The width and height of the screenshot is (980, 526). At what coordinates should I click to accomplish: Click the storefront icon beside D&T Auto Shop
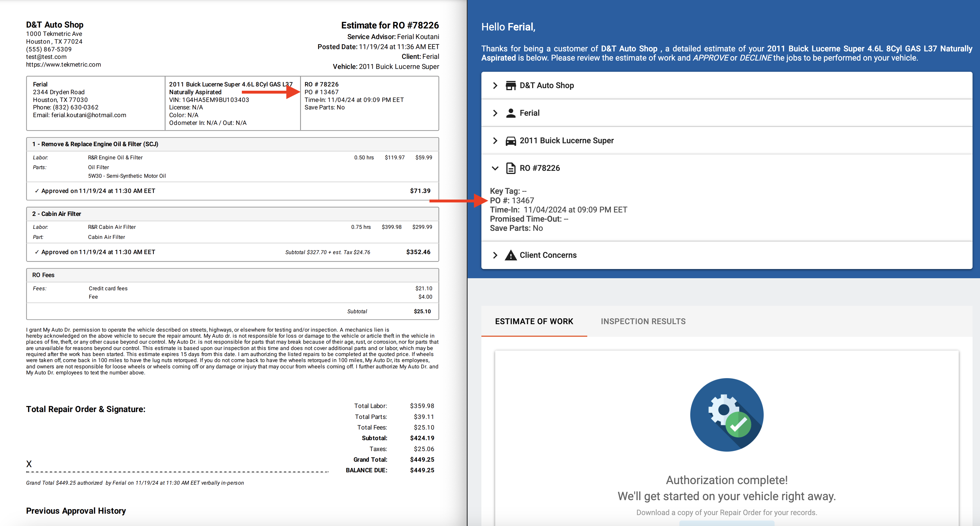pyautogui.click(x=511, y=85)
